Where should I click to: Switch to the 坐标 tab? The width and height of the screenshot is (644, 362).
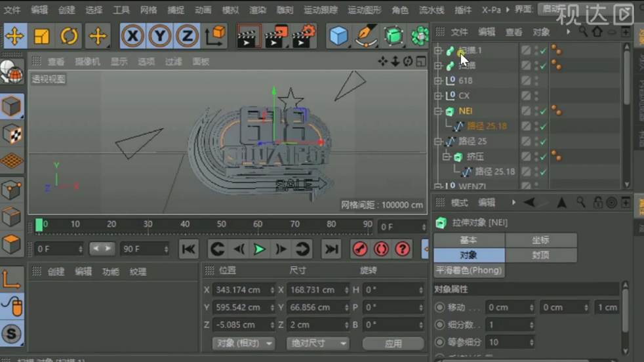click(x=541, y=240)
